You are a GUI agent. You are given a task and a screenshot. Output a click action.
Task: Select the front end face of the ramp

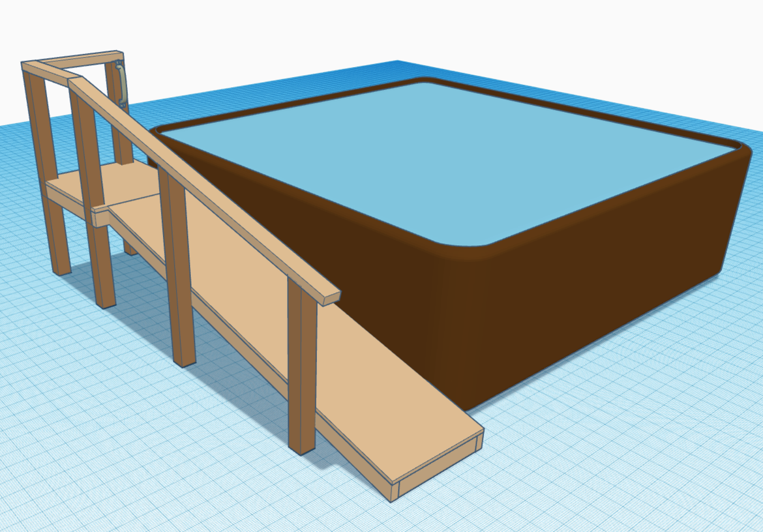pos(440,466)
